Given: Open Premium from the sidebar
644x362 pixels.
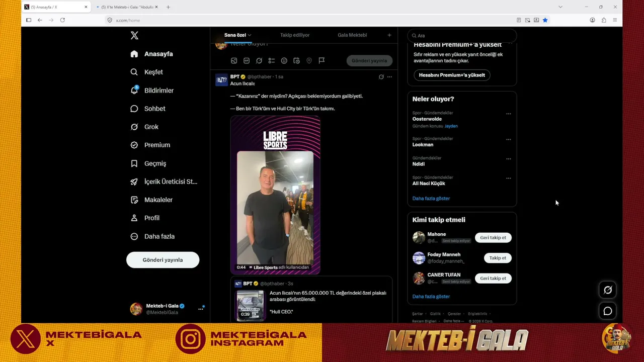Looking at the screenshot, I should click(150, 145).
